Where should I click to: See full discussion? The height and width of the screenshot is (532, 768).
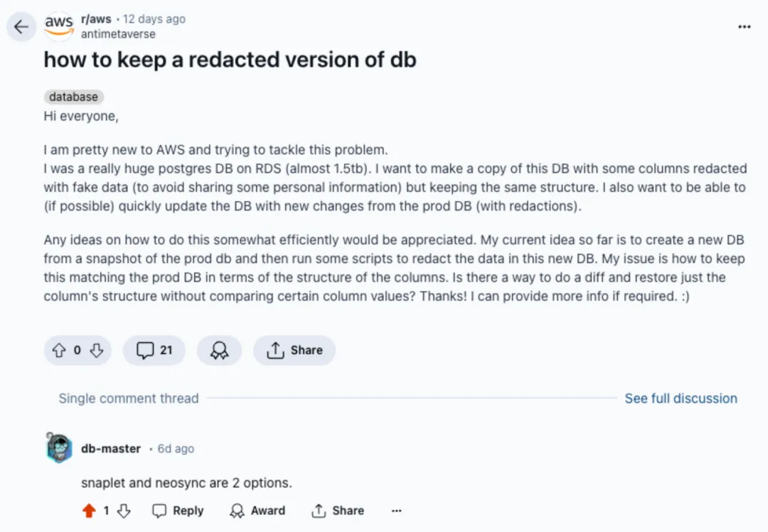(681, 398)
